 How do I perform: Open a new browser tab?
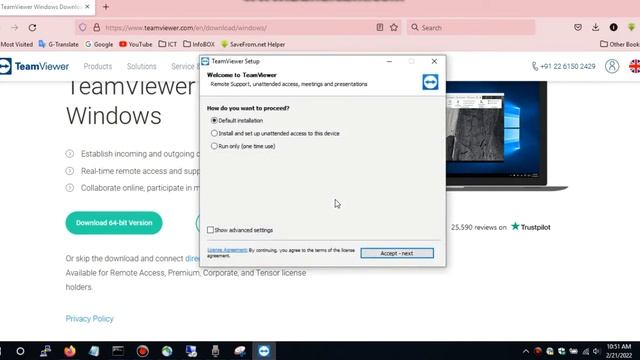pyautogui.click(x=106, y=7)
